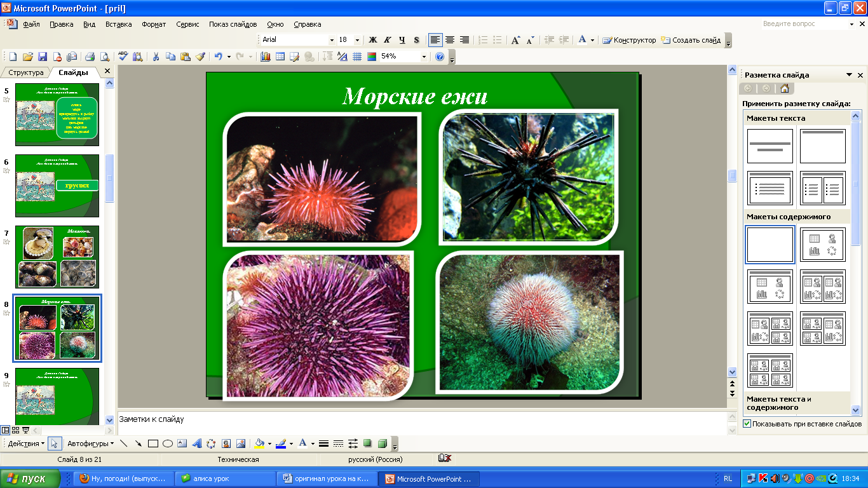Screen dimensions: 868x488
Task: Enable left text alignment
Action: 435,40
